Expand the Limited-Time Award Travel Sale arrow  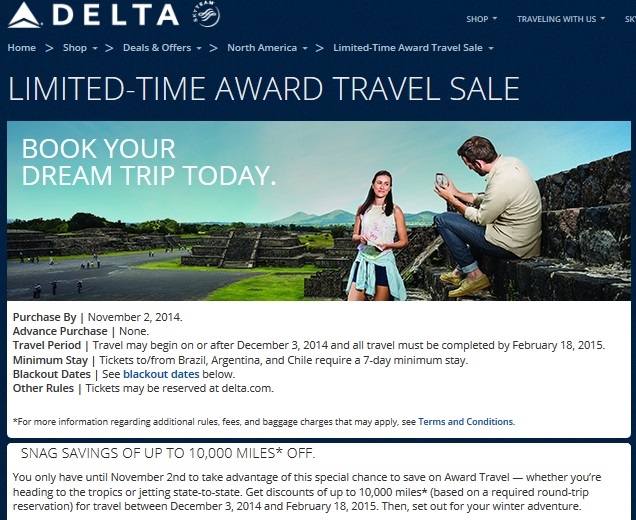pyautogui.click(x=491, y=48)
